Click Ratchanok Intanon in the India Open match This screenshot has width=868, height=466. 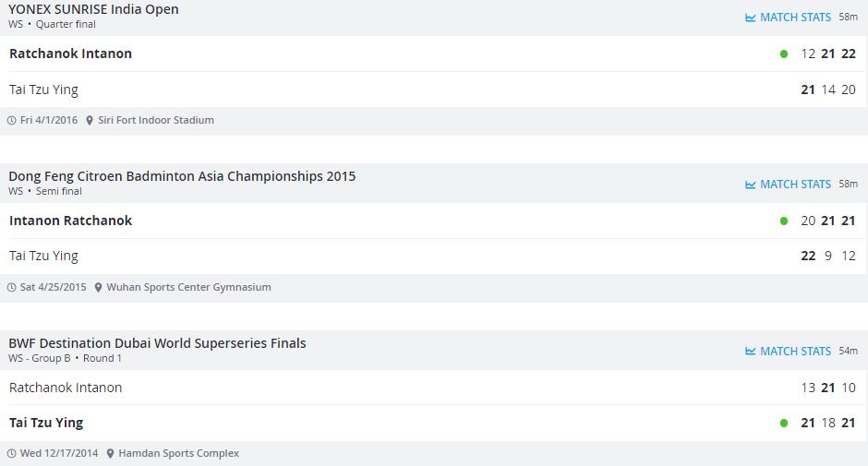pyautogui.click(x=70, y=54)
